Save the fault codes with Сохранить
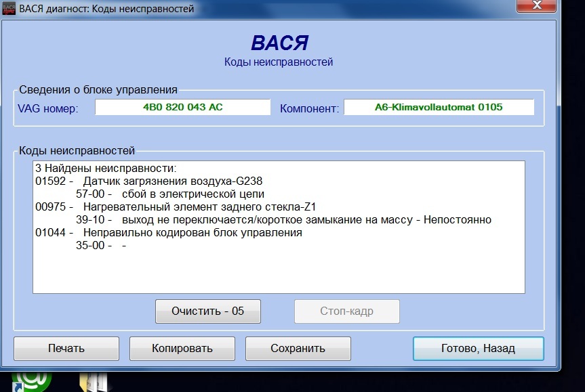The image size is (585, 392). pyautogui.click(x=298, y=349)
